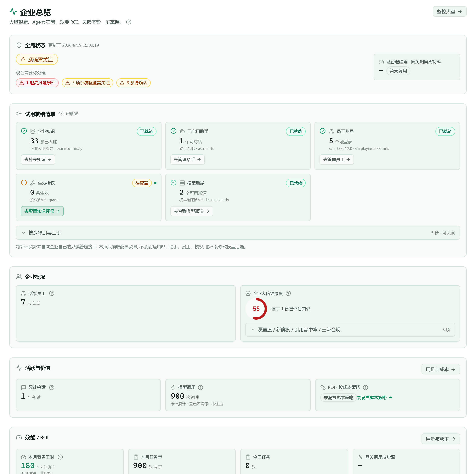
Task: Click help icon beside 累计会话
Action: (52, 387)
